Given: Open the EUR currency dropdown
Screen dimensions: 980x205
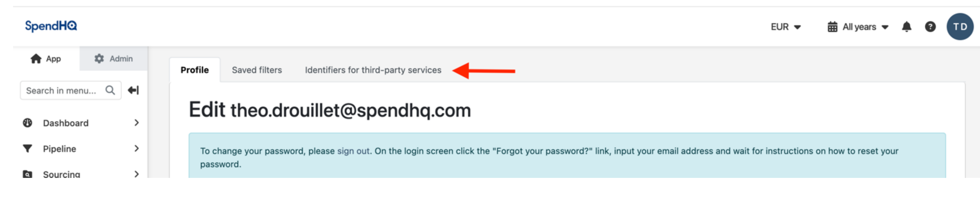Looking at the screenshot, I should 786,27.
